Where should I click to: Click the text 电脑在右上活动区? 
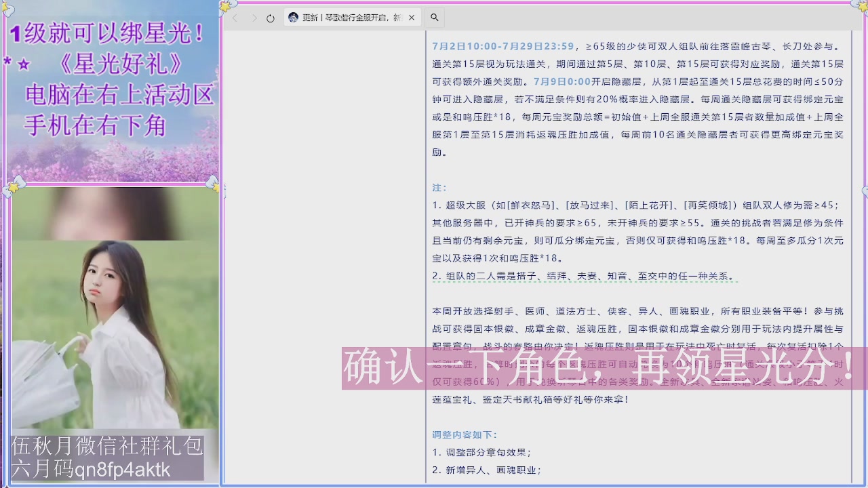point(120,95)
